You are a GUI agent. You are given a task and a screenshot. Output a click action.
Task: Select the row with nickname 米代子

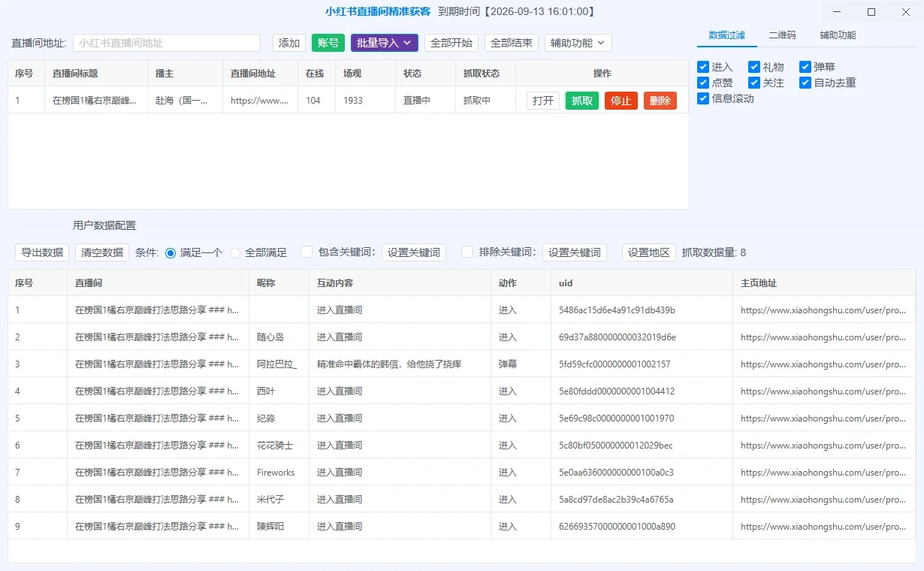[461, 500]
